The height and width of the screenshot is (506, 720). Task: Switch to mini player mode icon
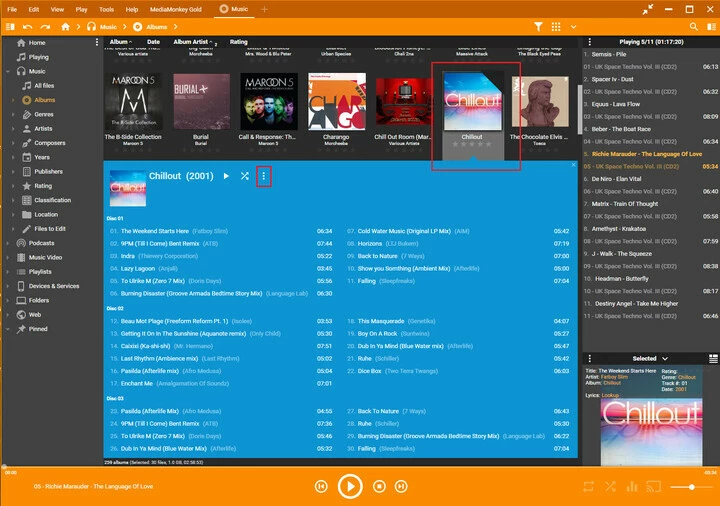coord(648,9)
